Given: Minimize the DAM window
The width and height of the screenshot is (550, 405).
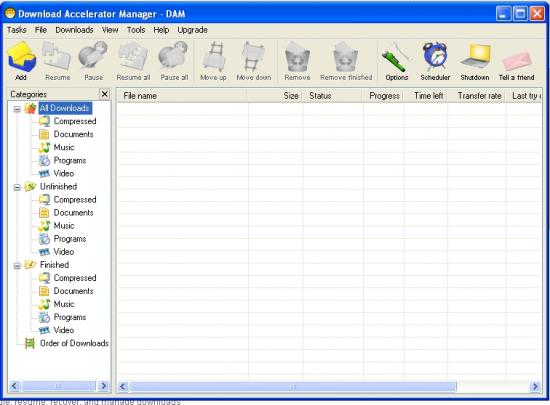Looking at the screenshot, I should (503, 14).
